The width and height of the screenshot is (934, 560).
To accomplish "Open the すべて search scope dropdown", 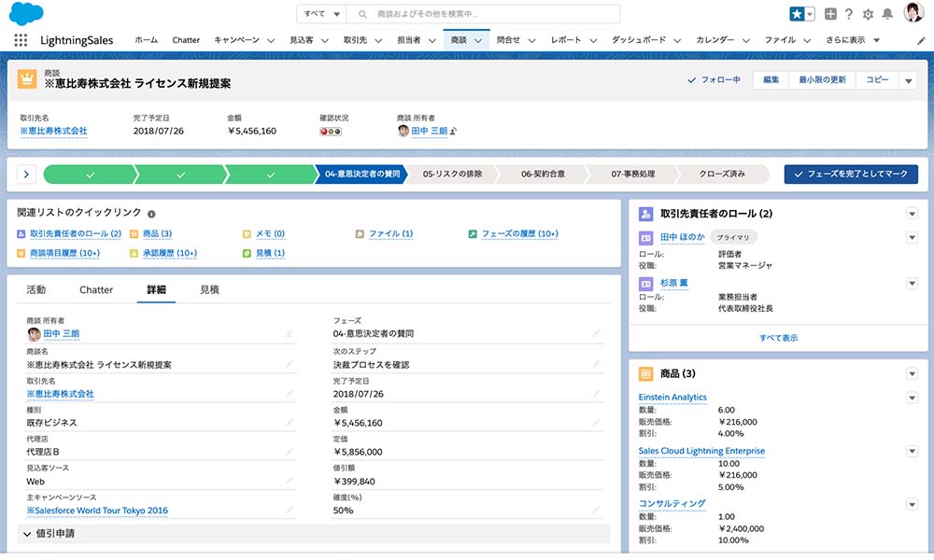I will click(321, 14).
